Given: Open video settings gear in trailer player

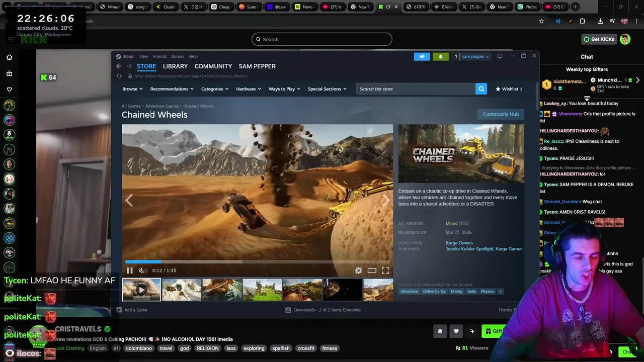Looking at the screenshot, I should click(358, 270).
